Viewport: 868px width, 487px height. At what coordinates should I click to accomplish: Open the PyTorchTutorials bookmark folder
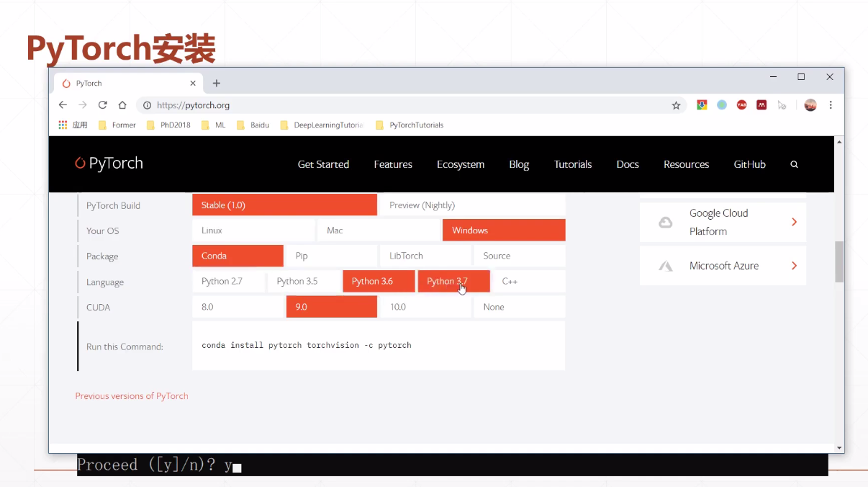tap(410, 125)
